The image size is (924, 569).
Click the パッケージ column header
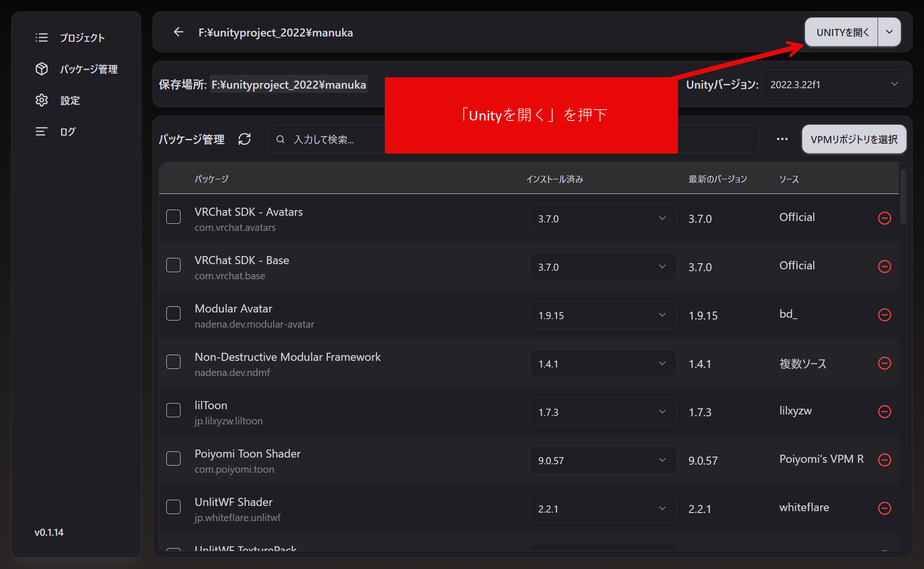(x=211, y=179)
